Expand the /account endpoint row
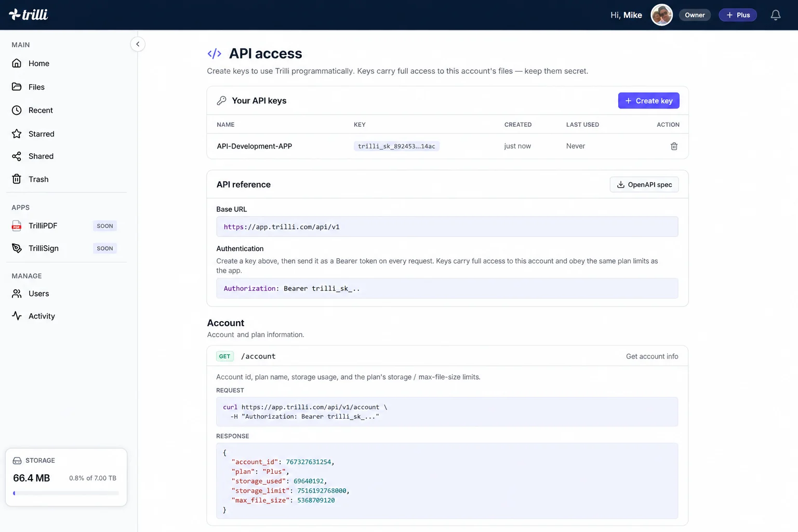 tap(447, 356)
